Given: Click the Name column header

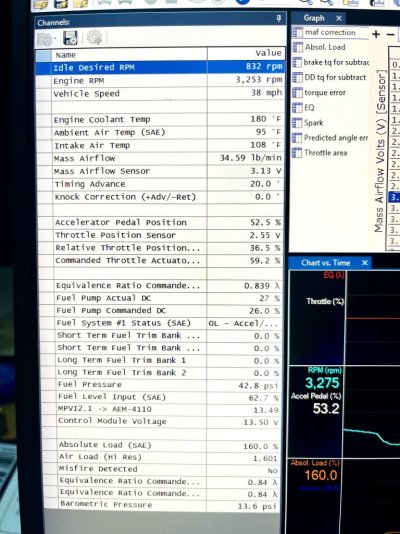Looking at the screenshot, I should tap(129, 55).
